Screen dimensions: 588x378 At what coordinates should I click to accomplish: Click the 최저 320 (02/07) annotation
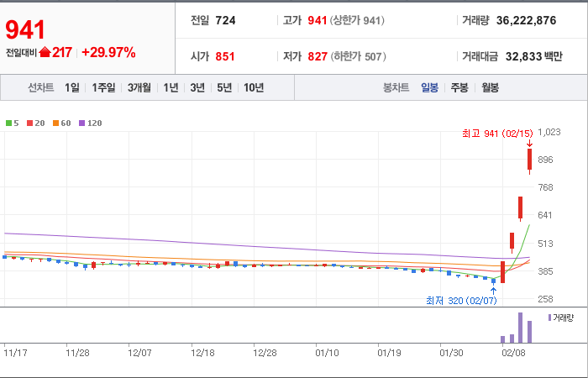[x=461, y=301]
